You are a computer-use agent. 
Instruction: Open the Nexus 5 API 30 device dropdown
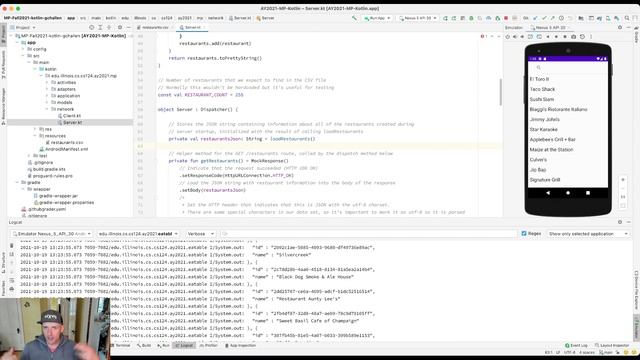pyautogui.click(x=418, y=18)
